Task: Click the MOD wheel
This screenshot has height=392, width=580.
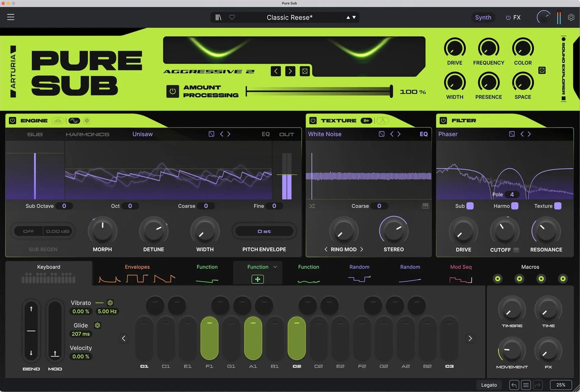Action: click(55, 331)
